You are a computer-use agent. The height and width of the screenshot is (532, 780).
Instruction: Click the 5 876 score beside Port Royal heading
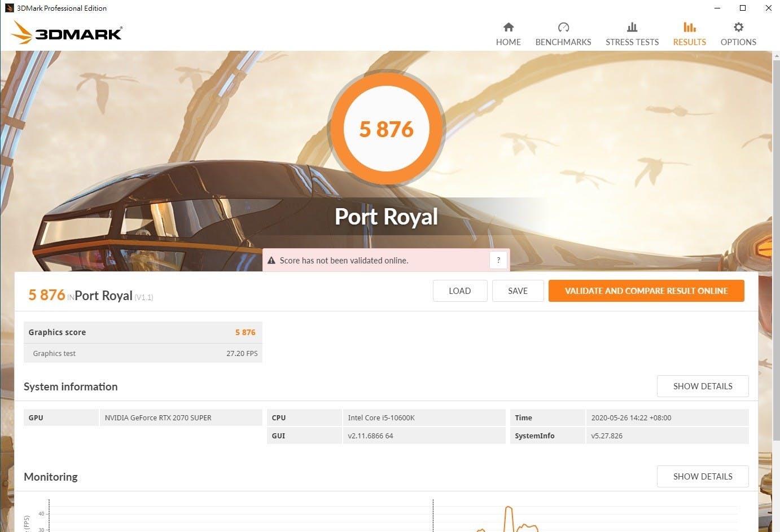click(47, 295)
